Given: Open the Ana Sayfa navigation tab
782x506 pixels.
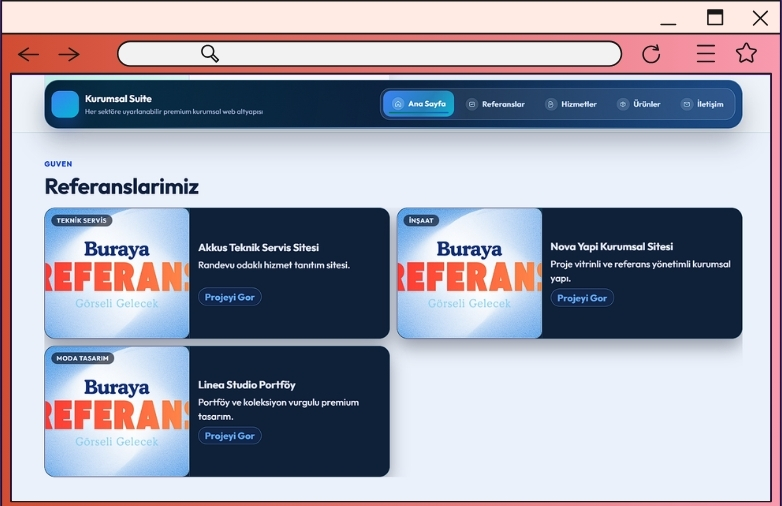Looking at the screenshot, I should click(418, 104).
